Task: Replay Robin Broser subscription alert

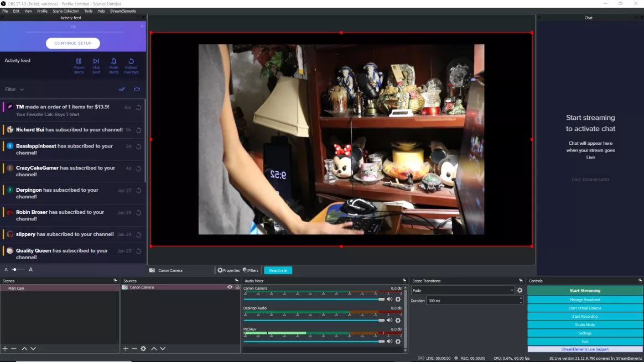Action: tap(139, 213)
